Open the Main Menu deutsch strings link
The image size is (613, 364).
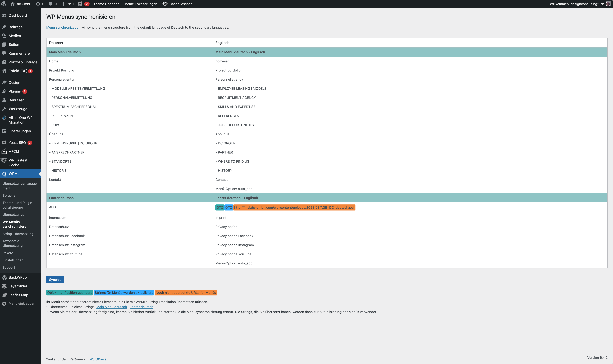pos(112,307)
